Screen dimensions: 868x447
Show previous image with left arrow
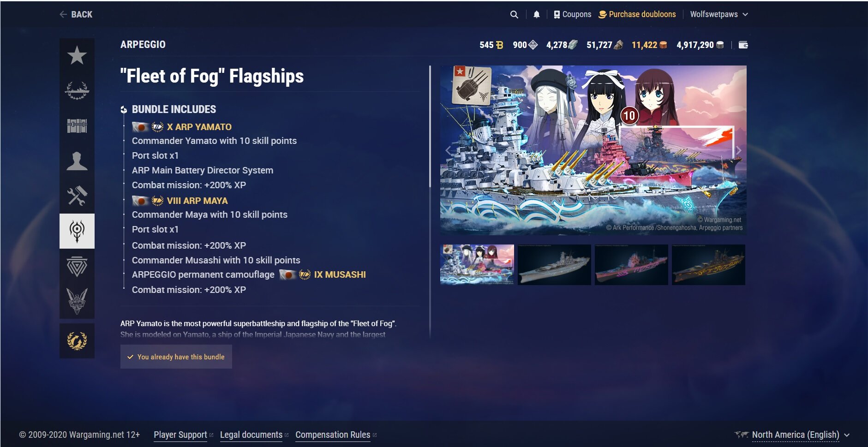[x=448, y=150]
